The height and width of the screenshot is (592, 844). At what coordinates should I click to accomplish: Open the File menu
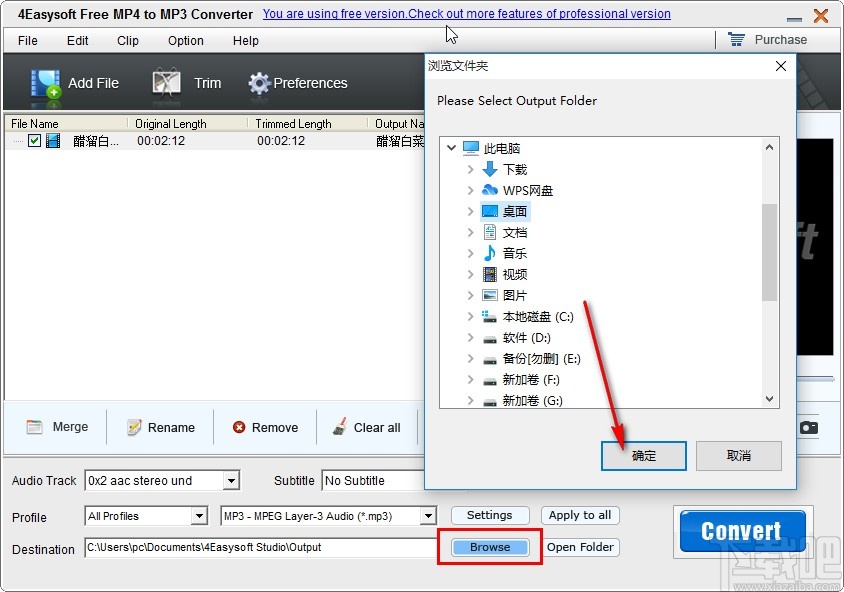(x=26, y=41)
